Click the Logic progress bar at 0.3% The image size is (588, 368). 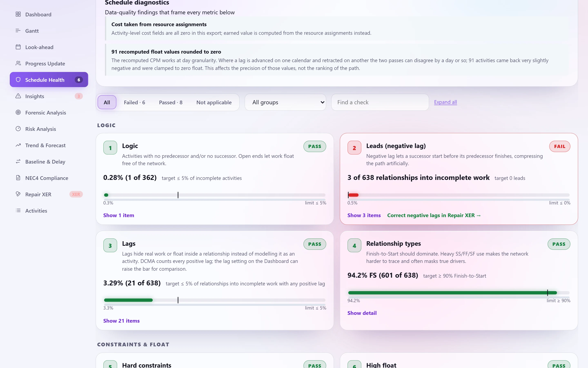[x=215, y=195]
